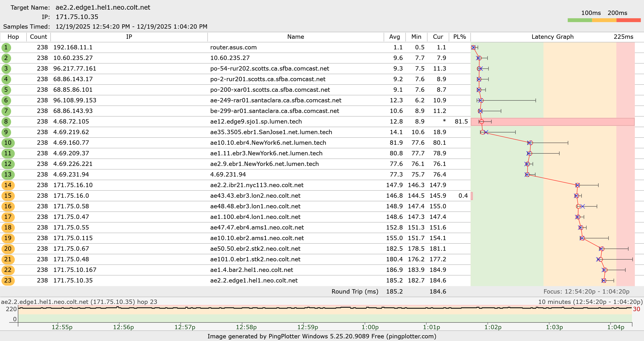Click the Latency Graph column header

point(552,37)
